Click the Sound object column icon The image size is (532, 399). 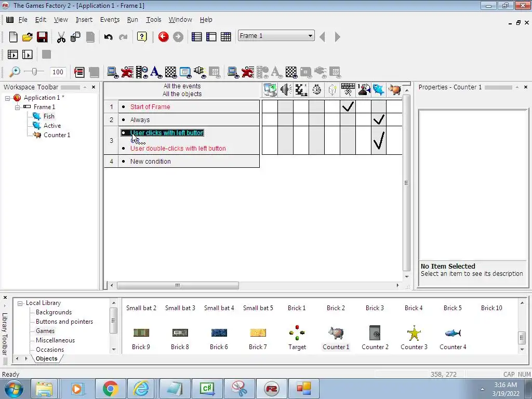pos(286,90)
